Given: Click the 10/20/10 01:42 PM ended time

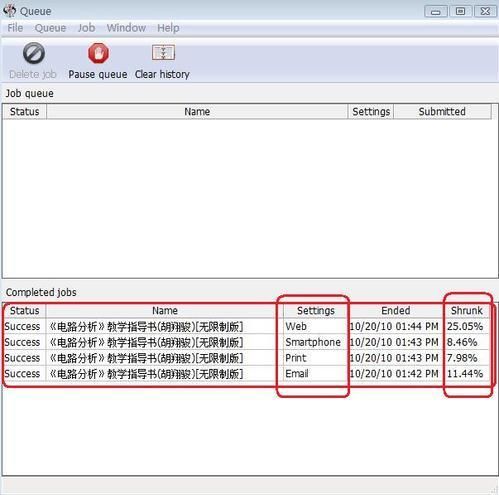Looking at the screenshot, I should 394,374.
